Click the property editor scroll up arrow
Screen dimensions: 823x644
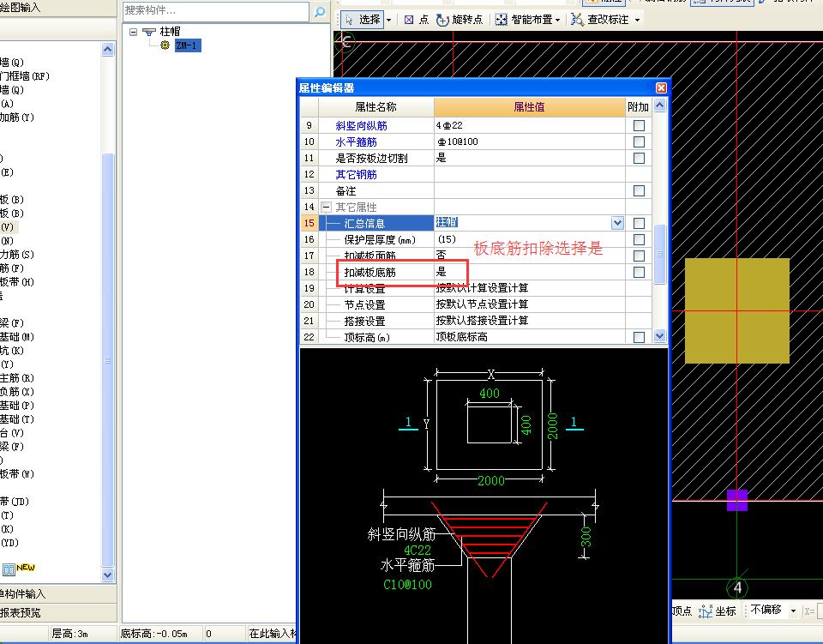(660, 105)
